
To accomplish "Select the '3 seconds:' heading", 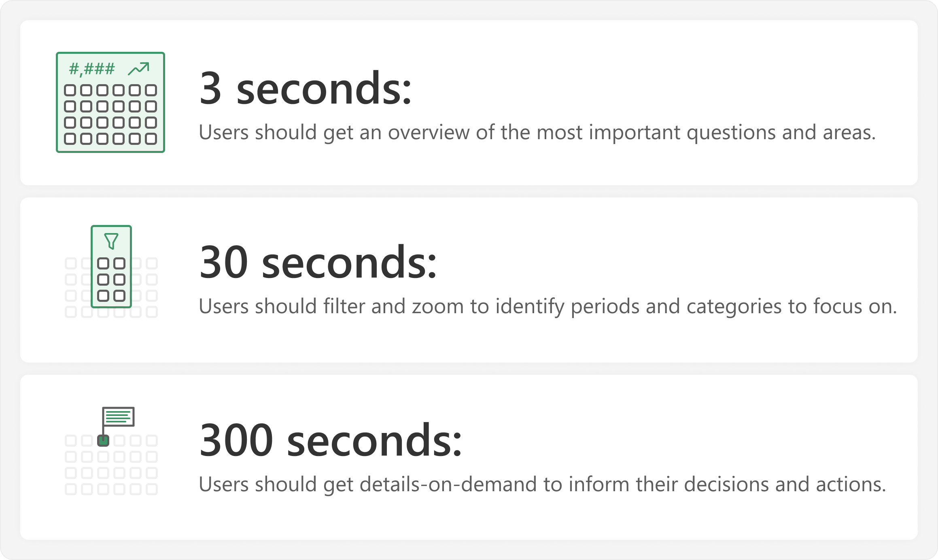I will tap(306, 88).
